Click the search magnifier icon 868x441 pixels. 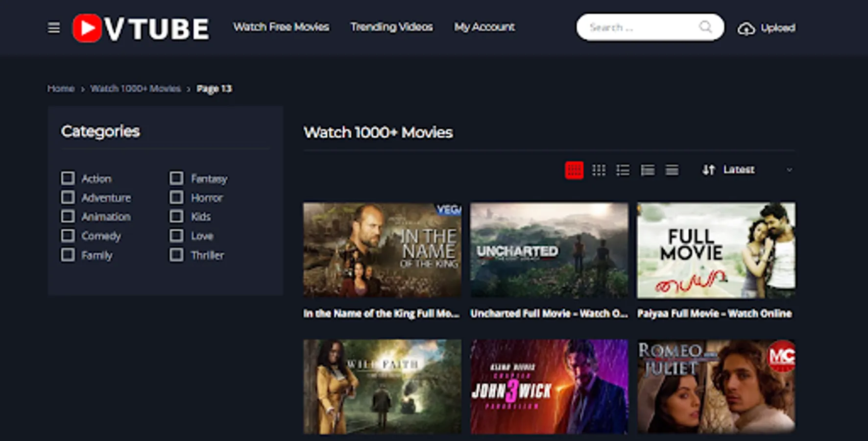(x=705, y=27)
